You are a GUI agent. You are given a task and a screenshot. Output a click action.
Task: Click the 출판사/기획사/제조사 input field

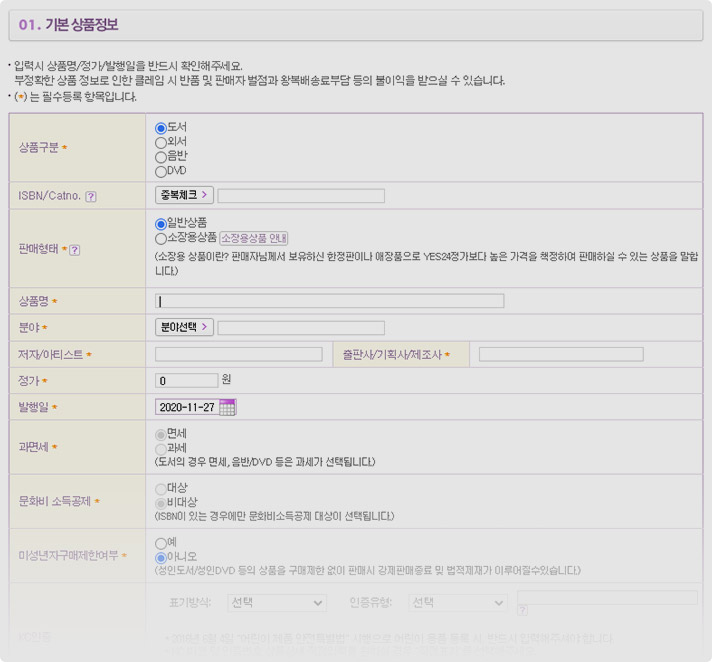[x=560, y=354]
